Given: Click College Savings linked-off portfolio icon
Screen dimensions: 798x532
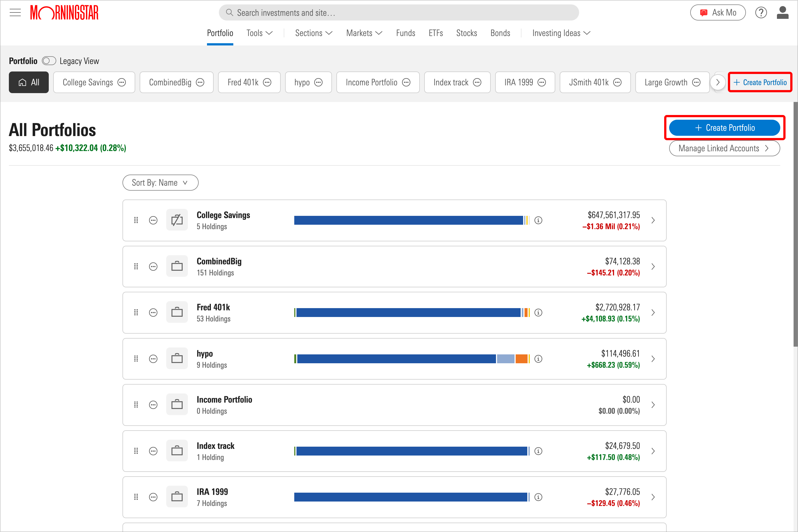Looking at the screenshot, I should pos(177,220).
